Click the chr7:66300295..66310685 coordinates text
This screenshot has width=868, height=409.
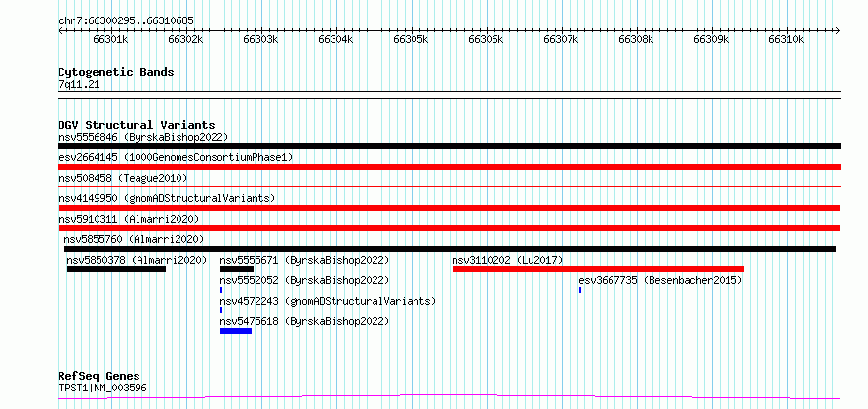[126, 20]
